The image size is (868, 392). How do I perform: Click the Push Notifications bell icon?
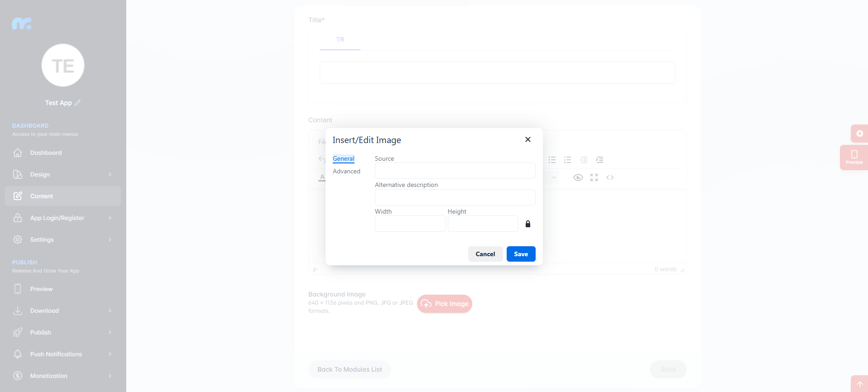click(18, 354)
